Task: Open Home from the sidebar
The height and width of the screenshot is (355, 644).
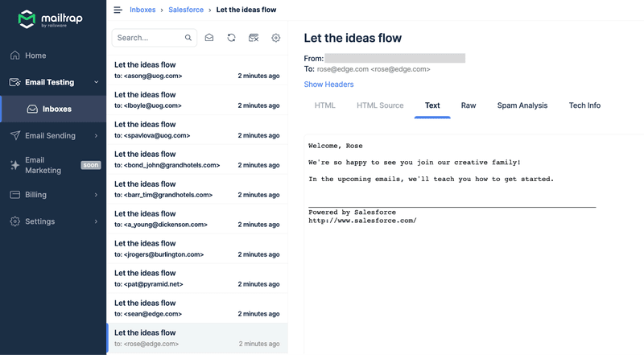Action: [x=35, y=56]
